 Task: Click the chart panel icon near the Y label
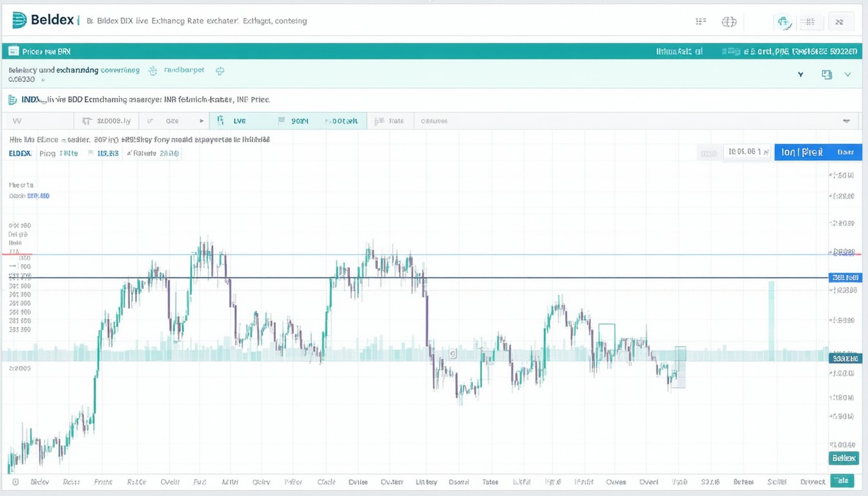pyautogui.click(x=827, y=74)
